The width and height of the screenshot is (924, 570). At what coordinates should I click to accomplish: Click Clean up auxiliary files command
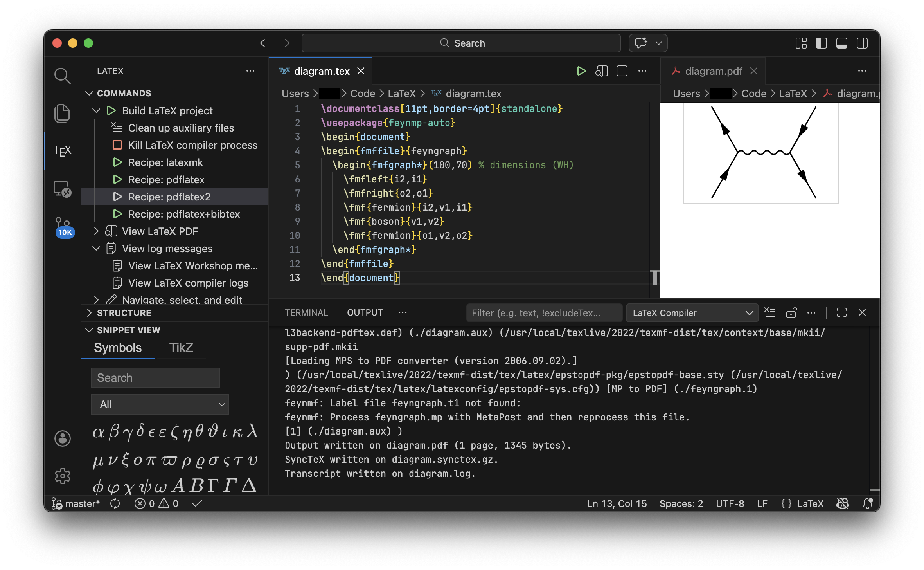pyautogui.click(x=181, y=128)
